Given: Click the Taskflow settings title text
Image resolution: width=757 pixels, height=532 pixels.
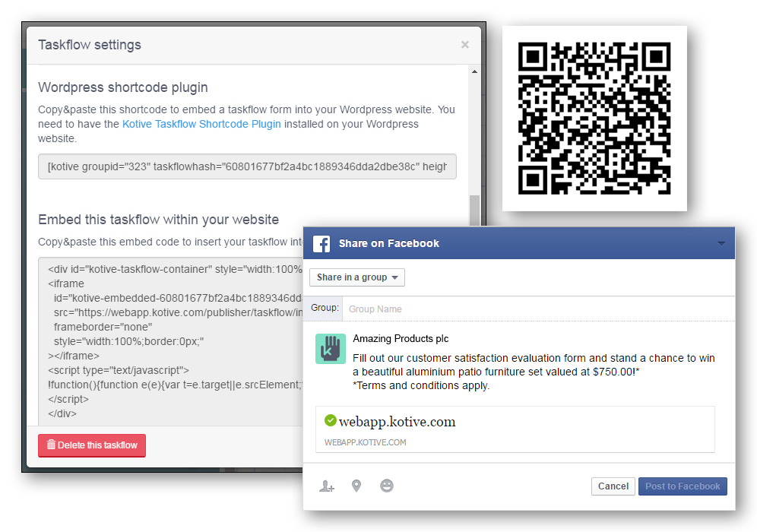Looking at the screenshot, I should tap(90, 45).
